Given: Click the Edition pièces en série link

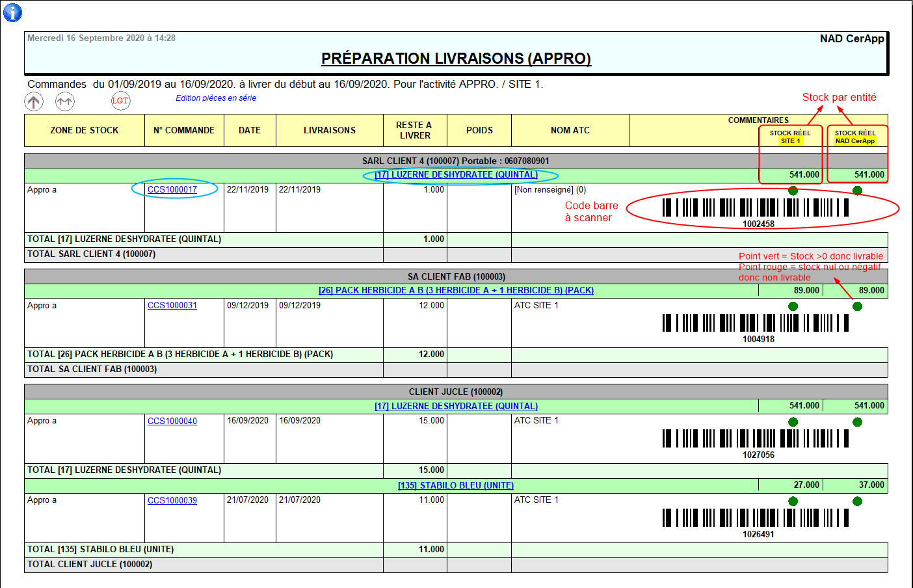Looking at the screenshot, I should tap(216, 98).
